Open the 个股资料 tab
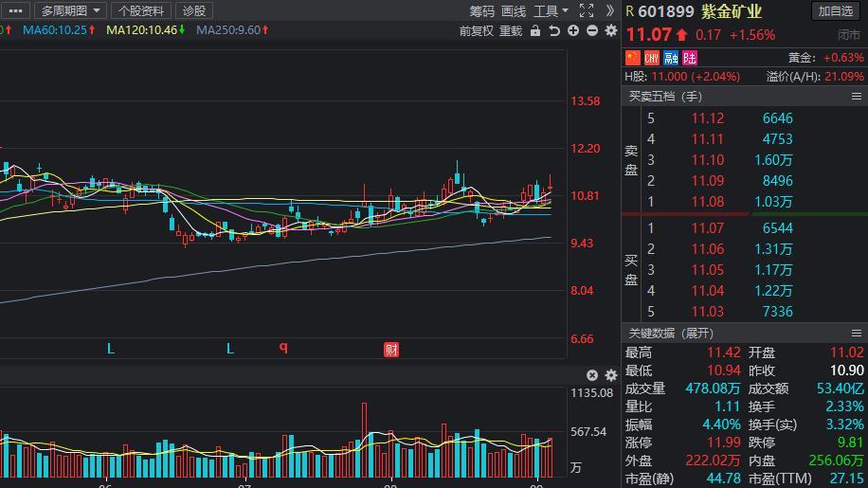868x488 pixels. (x=141, y=10)
